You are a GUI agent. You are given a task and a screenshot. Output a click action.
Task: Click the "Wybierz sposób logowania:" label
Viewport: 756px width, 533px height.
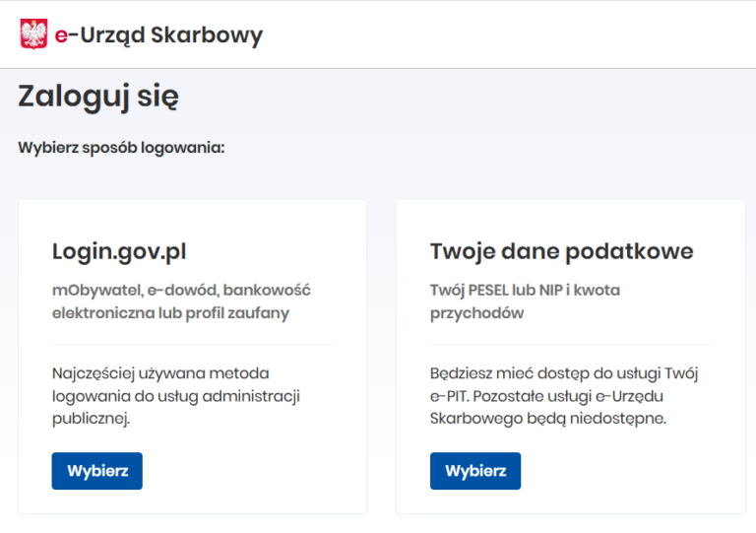pos(122,148)
